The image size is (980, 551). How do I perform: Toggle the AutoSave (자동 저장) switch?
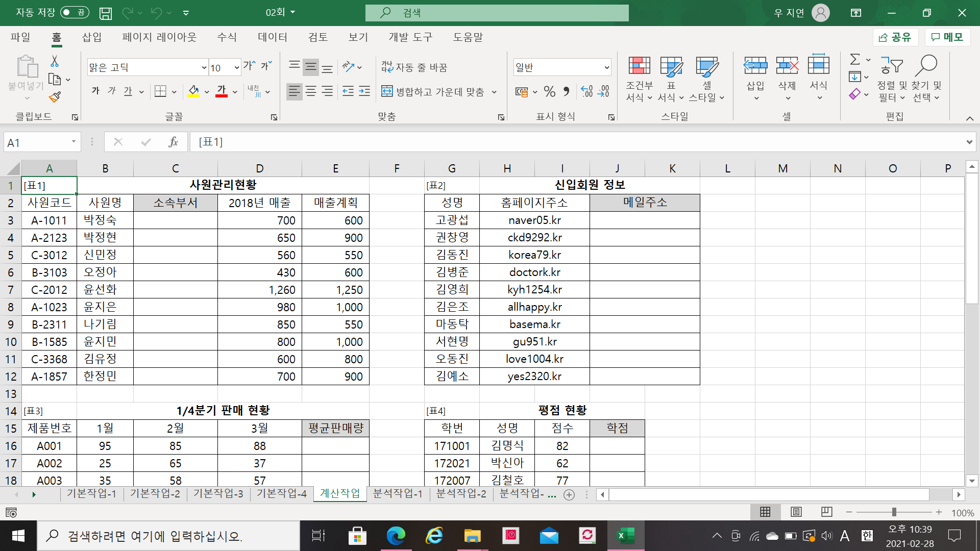point(75,12)
